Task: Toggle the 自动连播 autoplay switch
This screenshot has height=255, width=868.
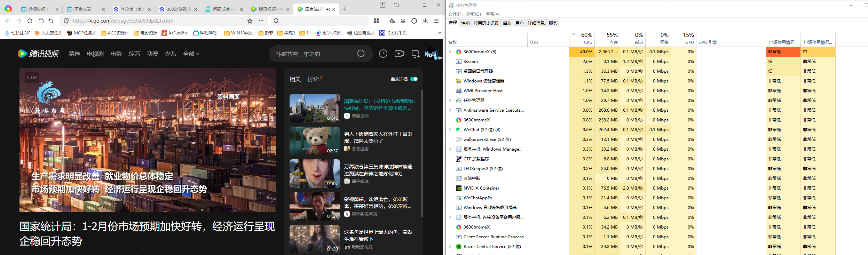Action: coord(414,79)
